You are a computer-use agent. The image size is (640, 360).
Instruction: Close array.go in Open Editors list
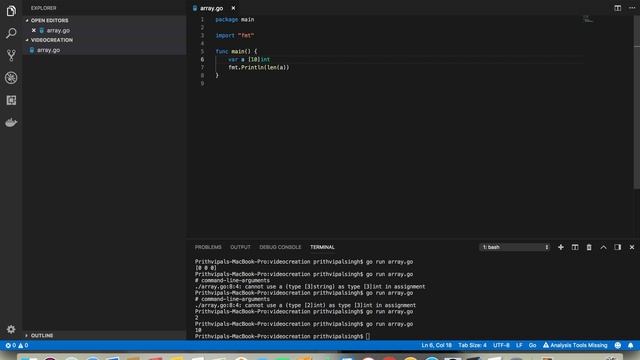34,30
